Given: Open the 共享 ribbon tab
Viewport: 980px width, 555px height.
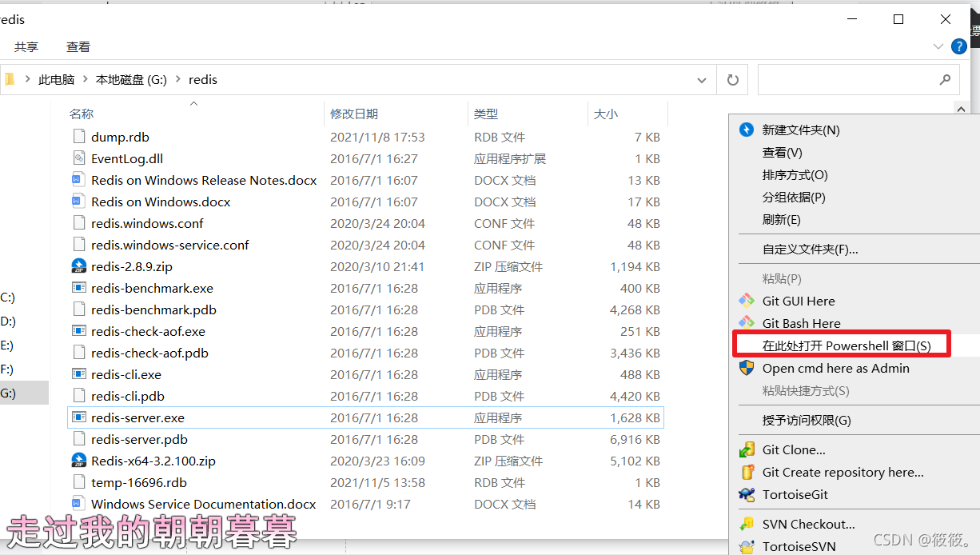Looking at the screenshot, I should [x=26, y=47].
